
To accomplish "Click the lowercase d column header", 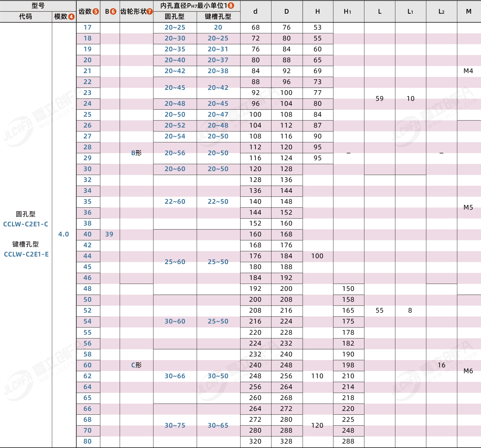I will [x=256, y=11].
